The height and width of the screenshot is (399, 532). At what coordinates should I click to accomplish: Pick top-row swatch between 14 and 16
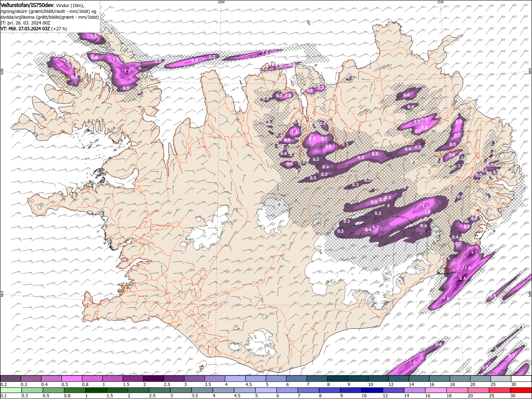tap(420, 379)
